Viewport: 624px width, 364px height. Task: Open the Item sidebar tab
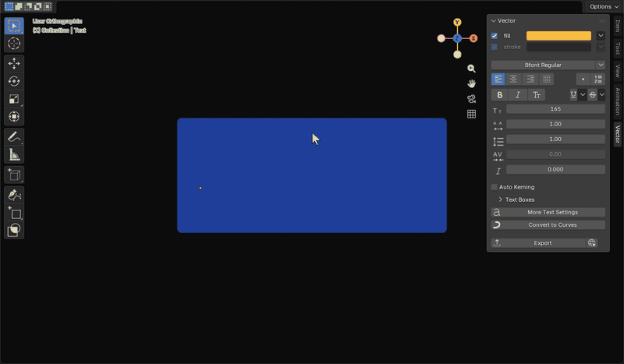click(617, 26)
